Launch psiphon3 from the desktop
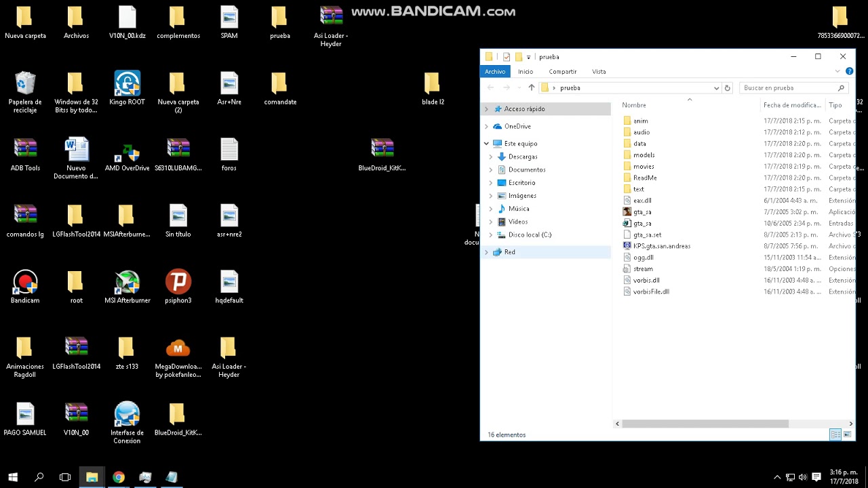The image size is (868, 488). click(178, 287)
